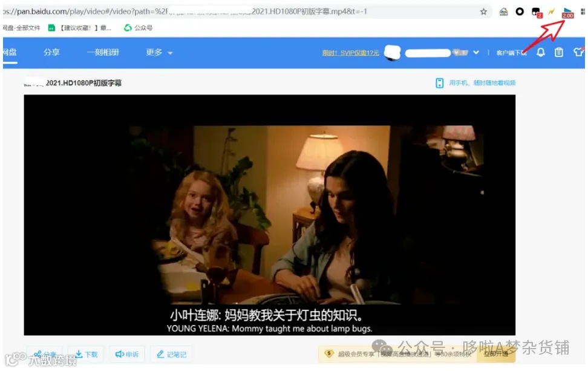Click the yellow lightning bolt extension

[x=551, y=11]
